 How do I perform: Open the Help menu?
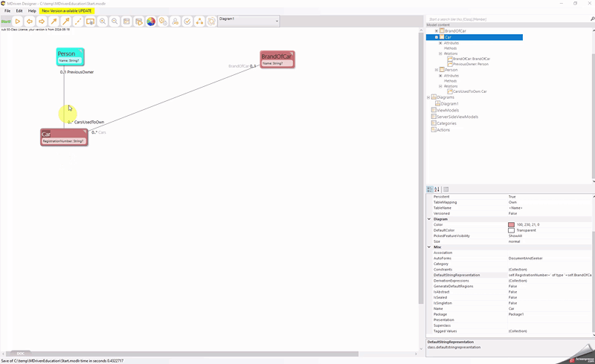[x=32, y=11]
